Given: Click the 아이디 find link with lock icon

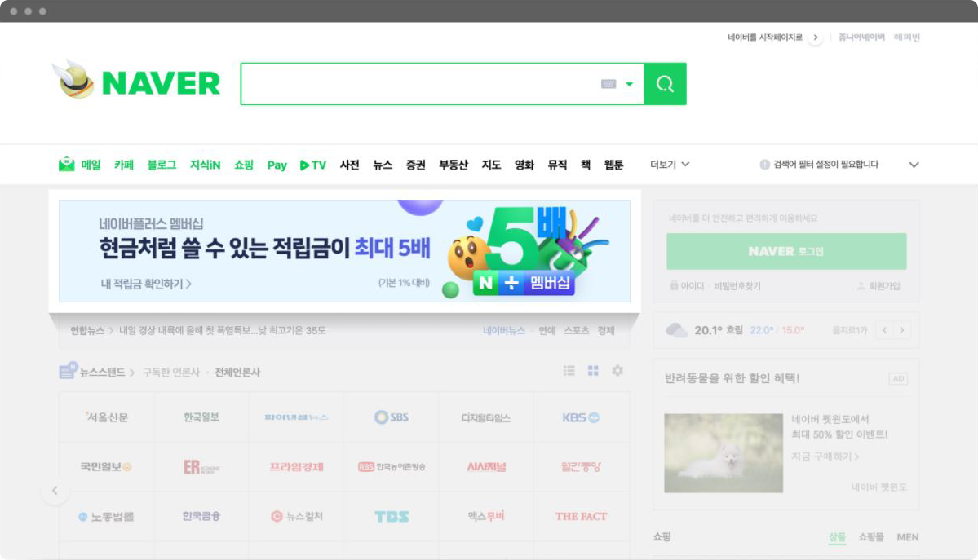Looking at the screenshot, I should [x=688, y=285].
